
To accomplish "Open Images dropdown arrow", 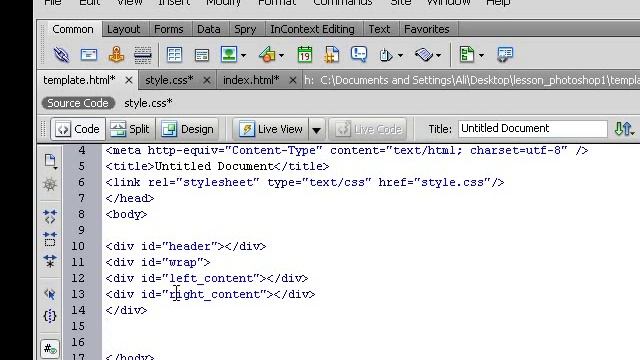I will 243,56.
